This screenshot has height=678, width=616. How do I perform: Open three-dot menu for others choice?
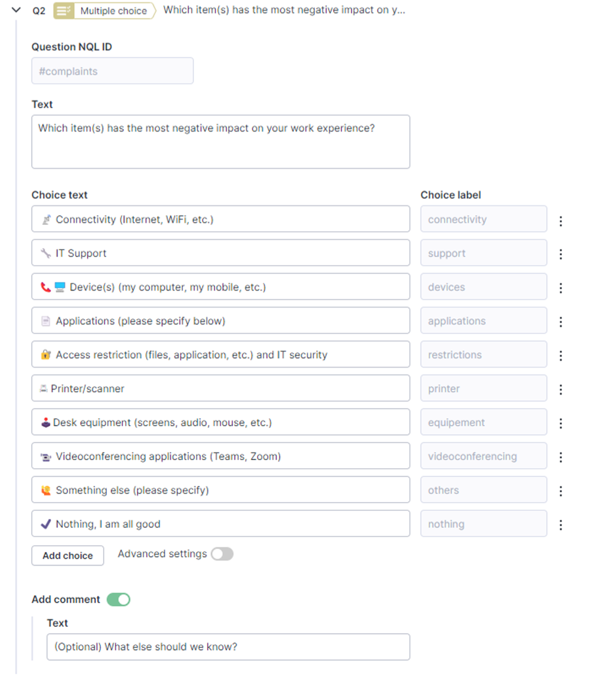(561, 491)
